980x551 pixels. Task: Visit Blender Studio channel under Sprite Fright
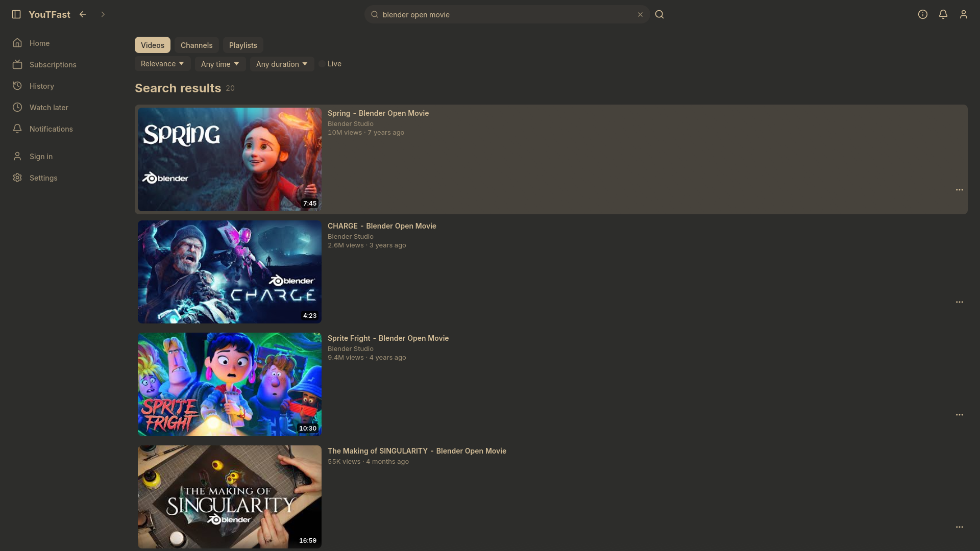(351, 349)
